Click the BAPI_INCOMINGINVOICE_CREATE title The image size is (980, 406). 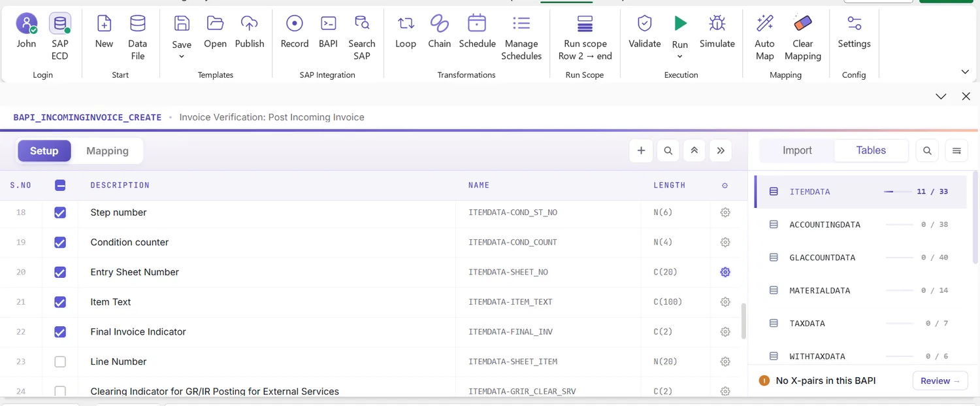(x=88, y=118)
